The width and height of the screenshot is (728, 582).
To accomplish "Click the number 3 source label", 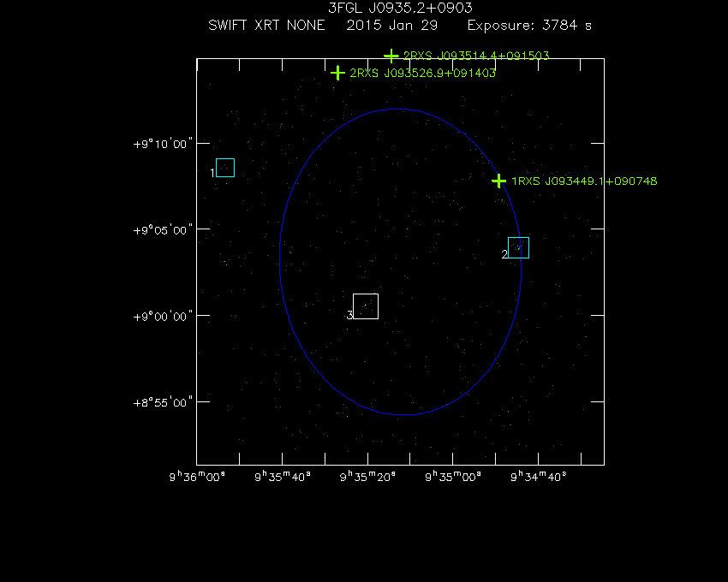I will [350, 315].
